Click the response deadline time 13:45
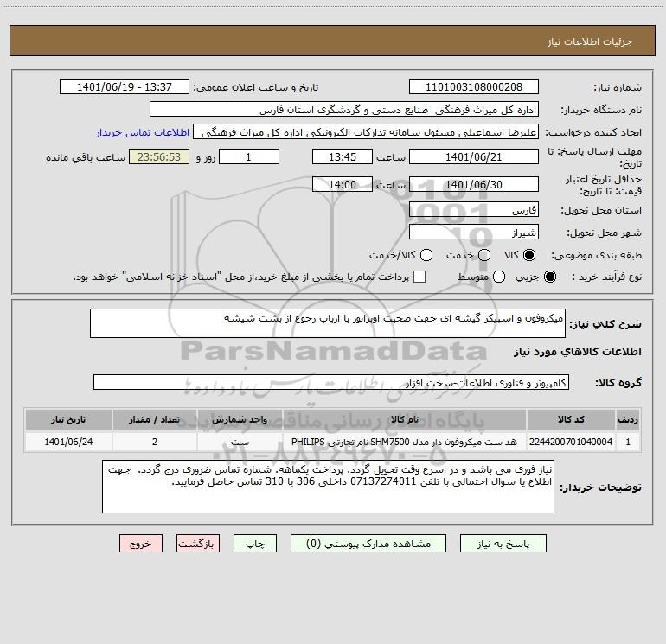Image resolution: width=666 pixels, height=644 pixels. [343, 156]
